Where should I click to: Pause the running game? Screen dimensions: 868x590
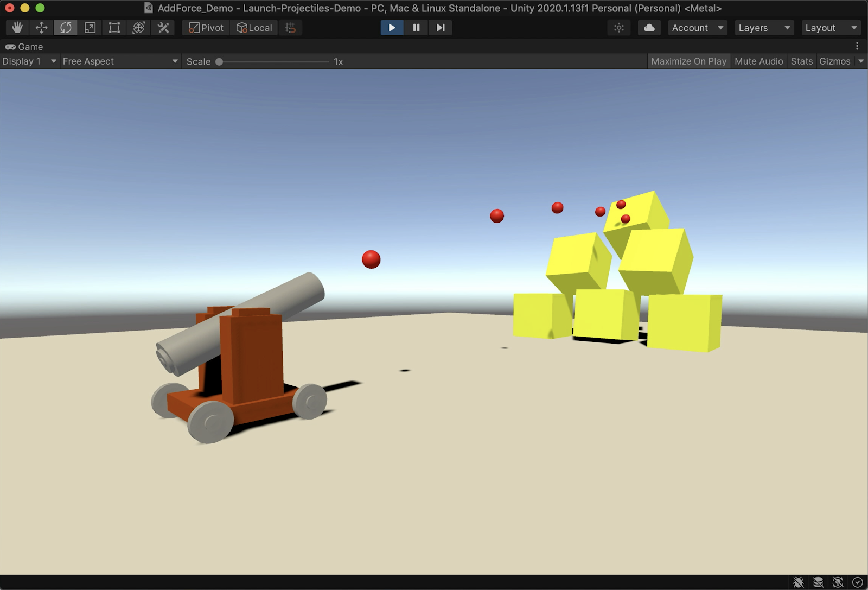pyautogui.click(x=416, y=28)
